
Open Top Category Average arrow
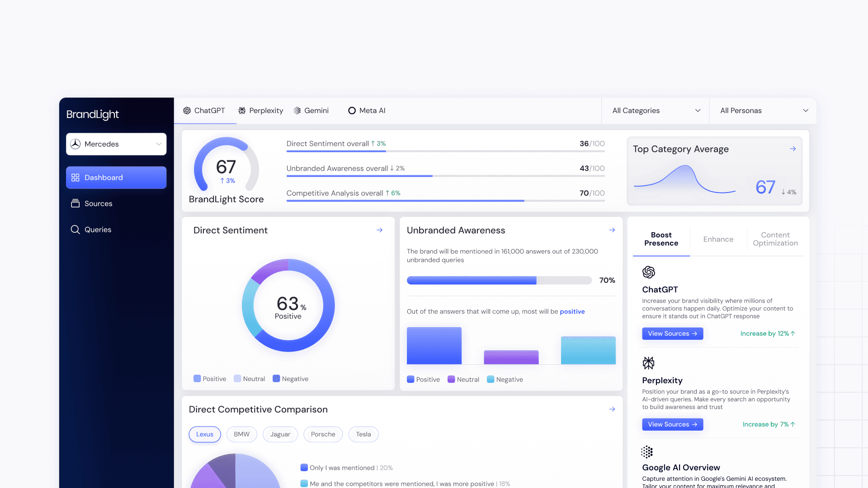coord(793,149)
